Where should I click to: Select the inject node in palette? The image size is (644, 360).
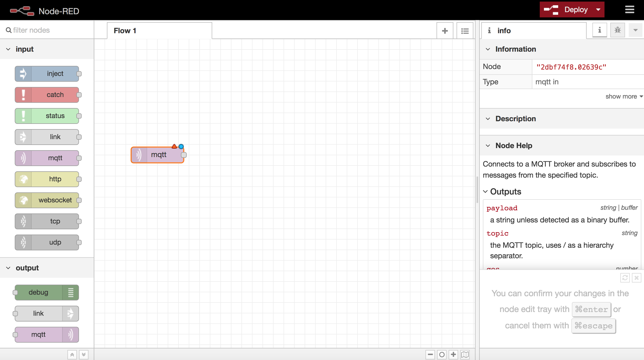click(x=47, y=74)
